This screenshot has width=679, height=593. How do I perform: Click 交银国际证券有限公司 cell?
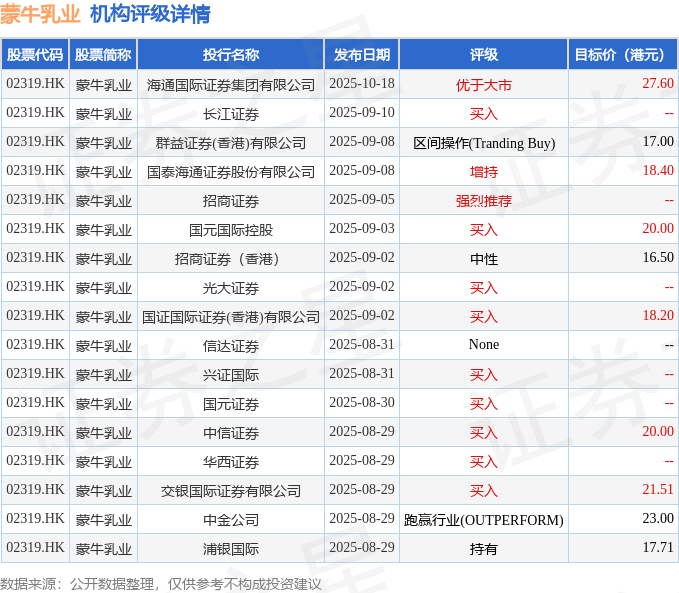(x=231, y=491)
